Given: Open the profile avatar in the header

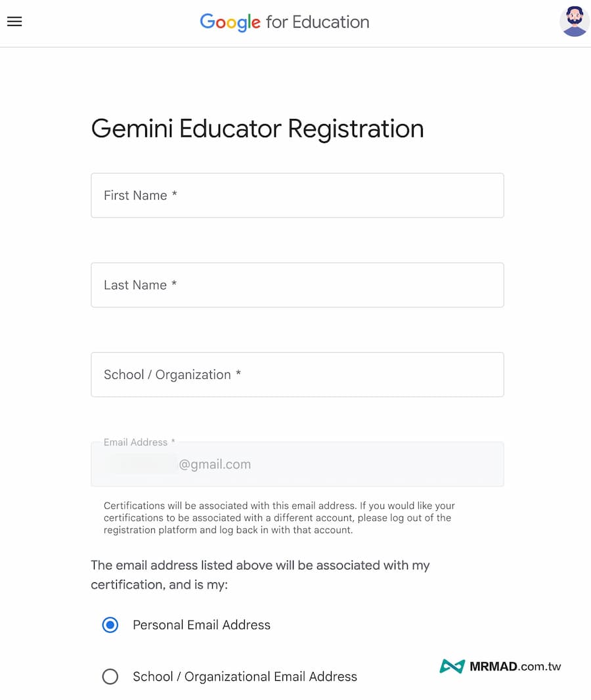Looking at the screenshot, I should [574, 20].
